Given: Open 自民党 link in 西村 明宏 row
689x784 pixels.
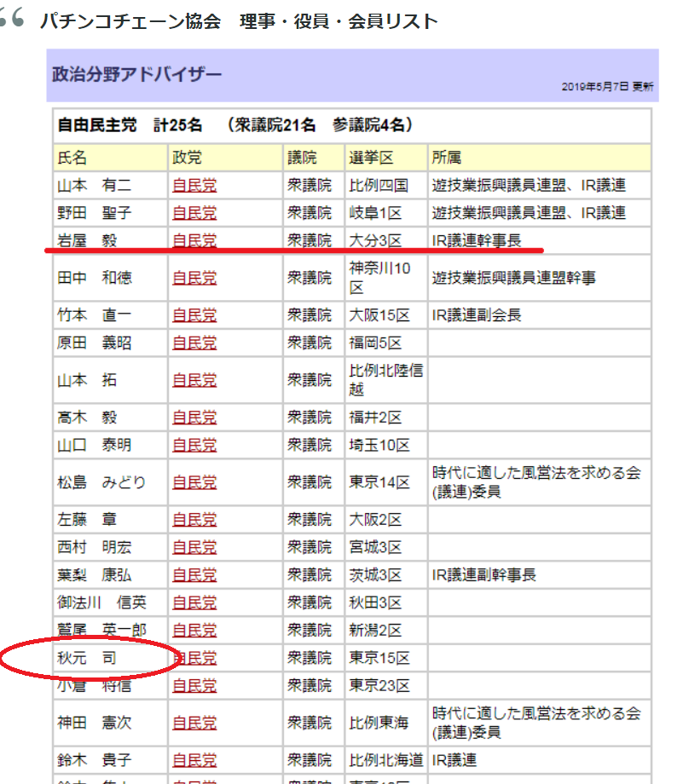Looking at the screenshot, I should coord(194,547).
